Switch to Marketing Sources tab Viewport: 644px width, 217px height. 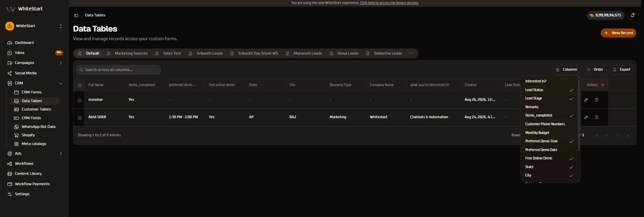pos(128,53)
